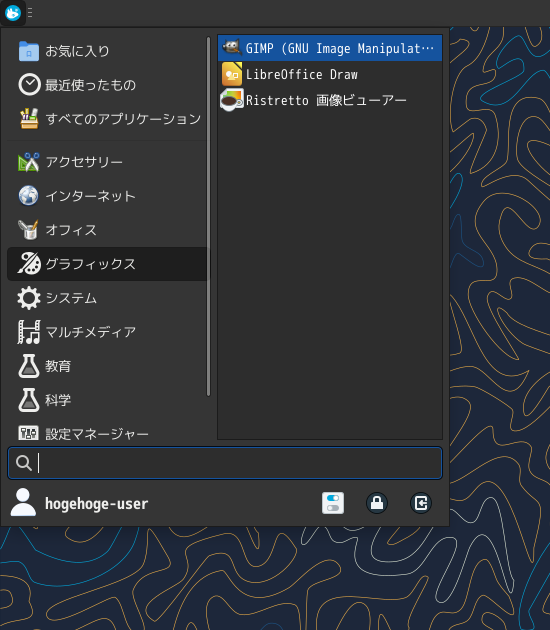The width and height of the screenshot is (550, 630).
Task: Open LibreOffice Draw
Action: (330, 74)
